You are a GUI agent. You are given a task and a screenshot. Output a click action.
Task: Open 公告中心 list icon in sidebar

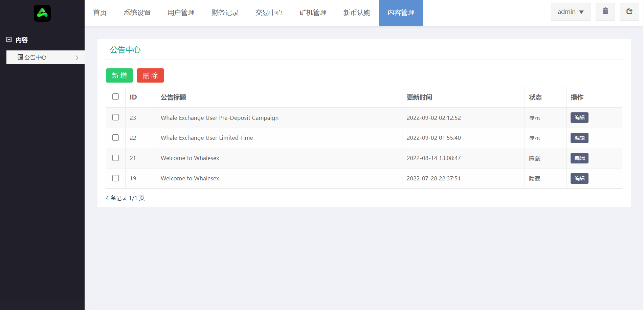20,57
